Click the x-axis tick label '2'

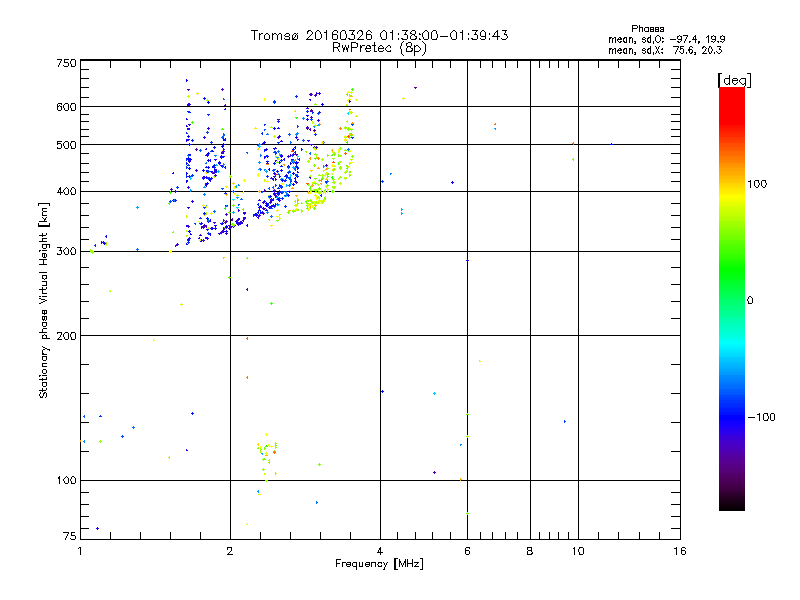pos(230,551)
